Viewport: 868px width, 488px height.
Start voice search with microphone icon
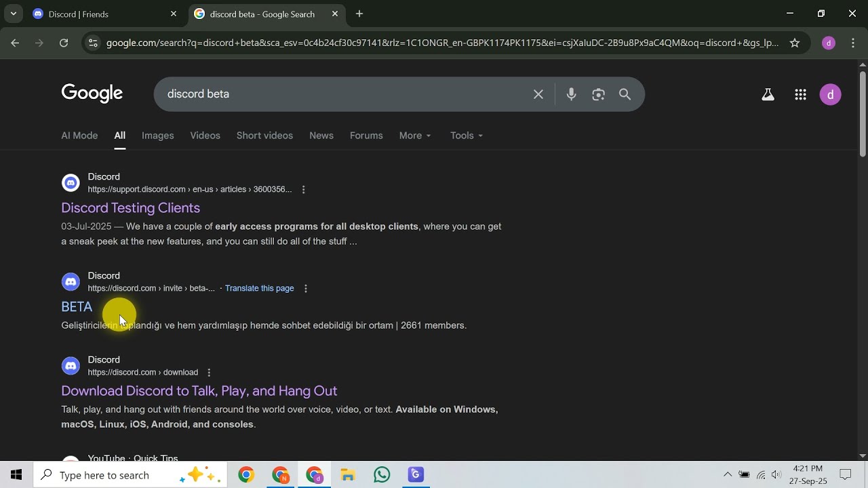click(571, 94)
